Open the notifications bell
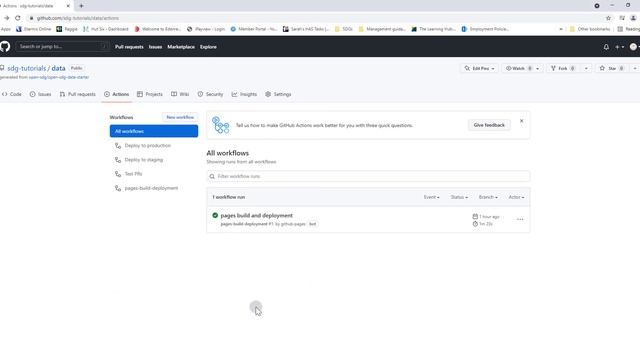The height and width of the screenshot is (360, 640). point(606,47)
